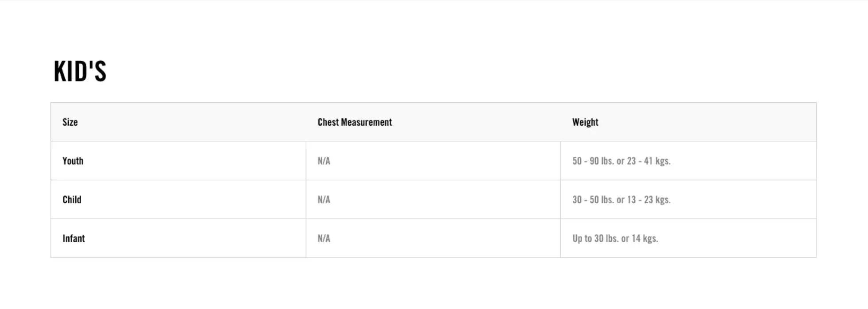This screenshot has width=868, height=309.
Task: Click the word Chest in the header
Action: pyautogui.click(x=328, y=122)
